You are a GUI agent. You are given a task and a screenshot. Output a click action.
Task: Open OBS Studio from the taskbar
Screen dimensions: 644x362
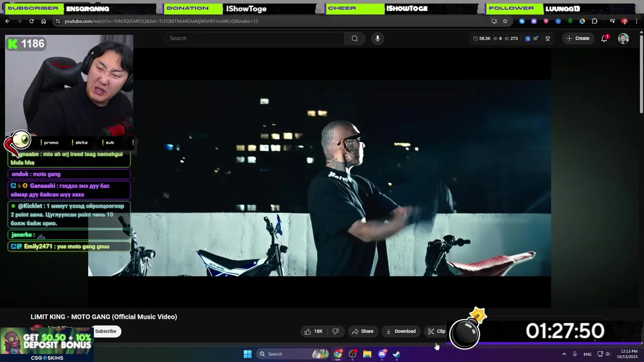[353, 354]
